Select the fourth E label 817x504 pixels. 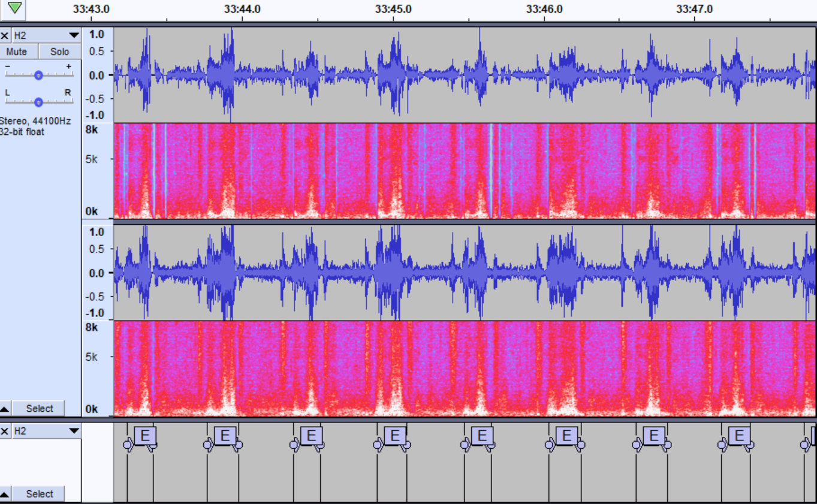pos(395,436)
